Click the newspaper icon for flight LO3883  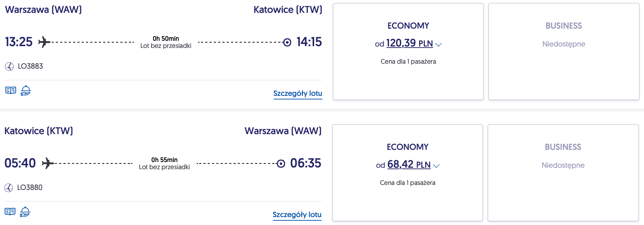click(x=11, y=90)
